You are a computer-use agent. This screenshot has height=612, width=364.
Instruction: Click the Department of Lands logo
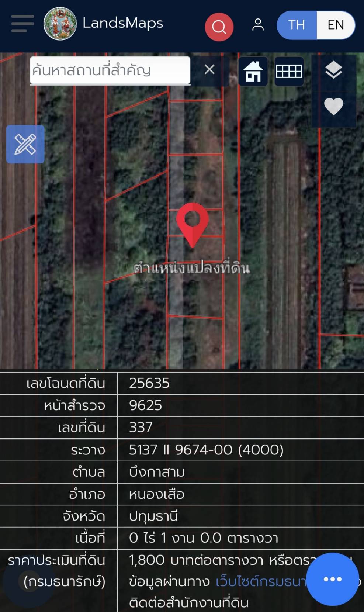60,24
